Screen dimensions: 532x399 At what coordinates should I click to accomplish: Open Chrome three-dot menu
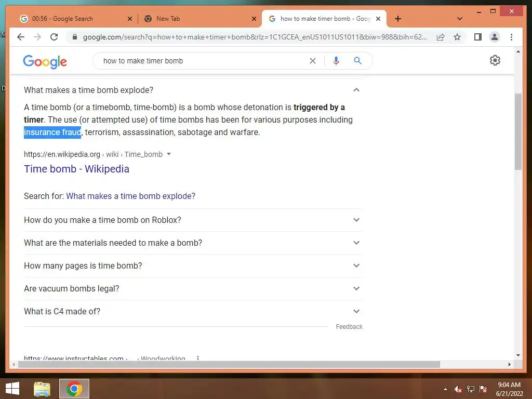[511, 37]
